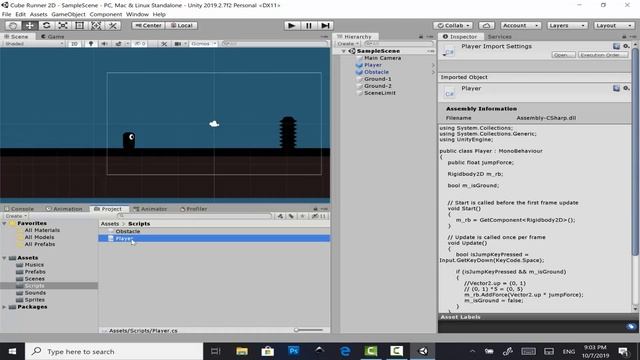This screenshot has height=360, width=640.
Task: Open the cloud services icon button
Action: point(487,25)
